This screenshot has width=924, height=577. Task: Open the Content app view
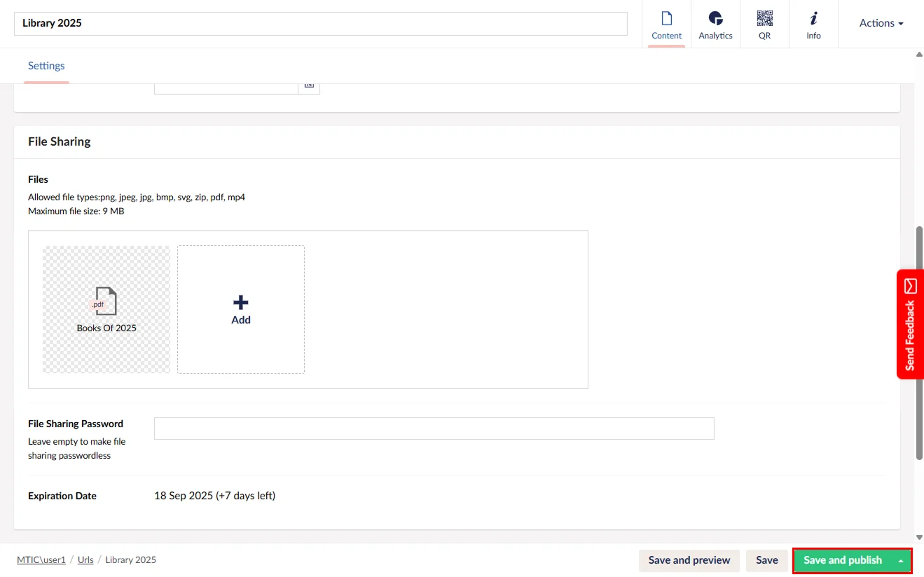point(666,25)
